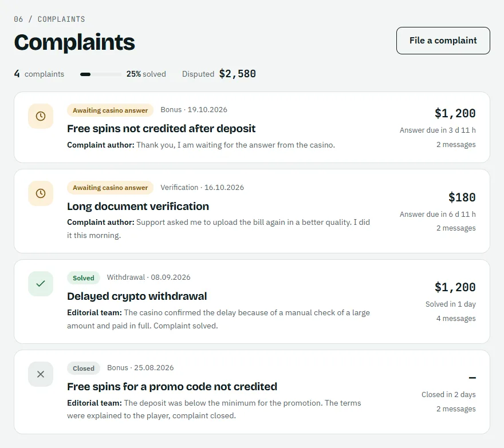The width and height of the screenshot is (504, 448).
Task: Click the dash amount on closed complaint
Action: click(x=472, y=378)
